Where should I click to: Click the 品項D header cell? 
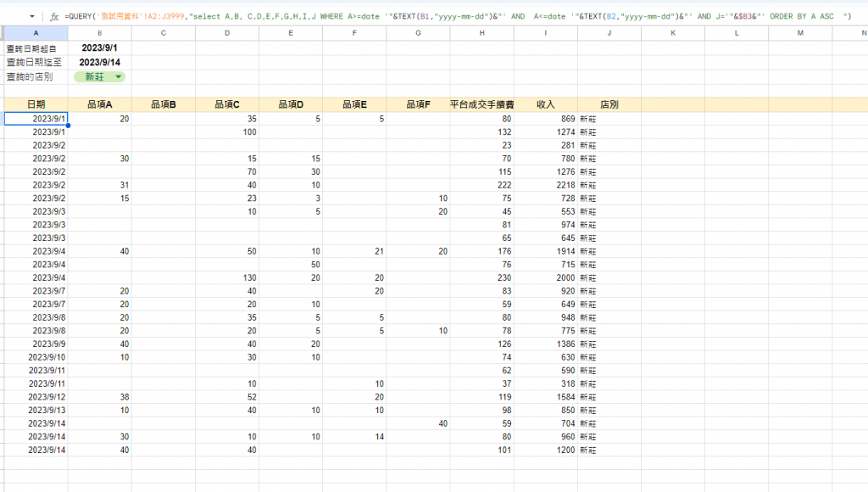[291, 104]
